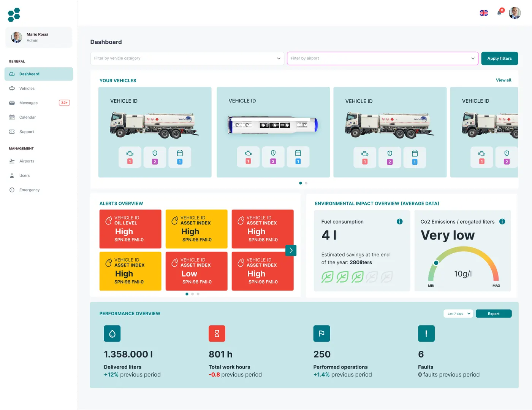The image size is (532, 410).
Task: Click the Delivered liters droplet icon
Action: 112,334
